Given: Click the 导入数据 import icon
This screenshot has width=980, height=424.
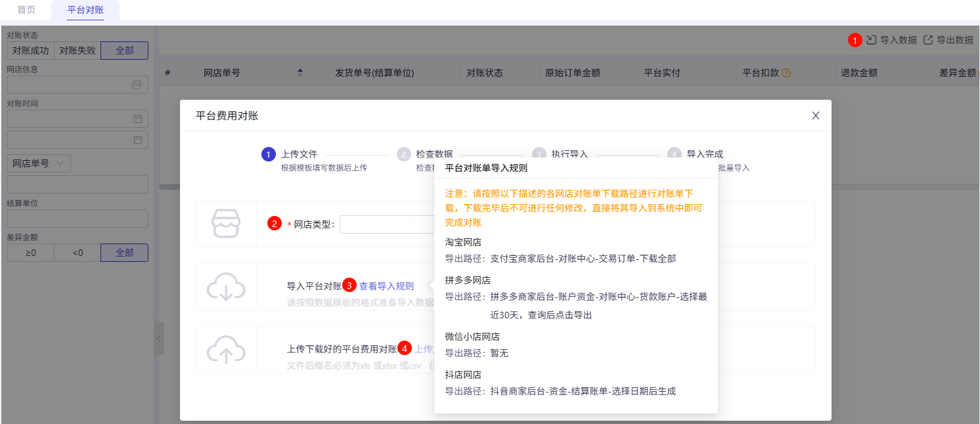Looking at the screenshot, I should coord(872,40).
